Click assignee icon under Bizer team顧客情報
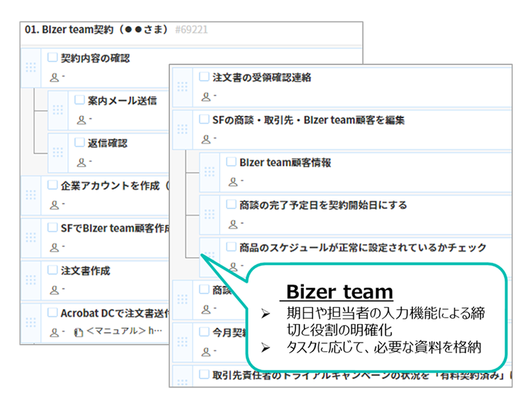The width and height of the screenshot is (532, 409). (233, 182)
